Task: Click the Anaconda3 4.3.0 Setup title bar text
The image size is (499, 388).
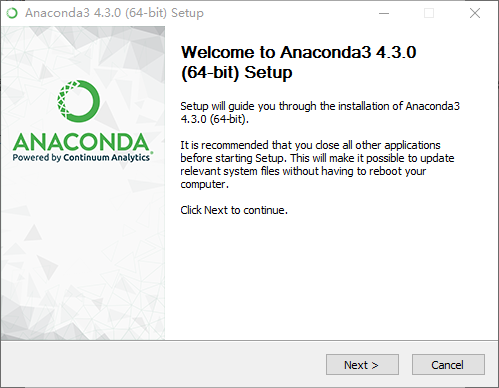Action: click(x=114, y=13)
